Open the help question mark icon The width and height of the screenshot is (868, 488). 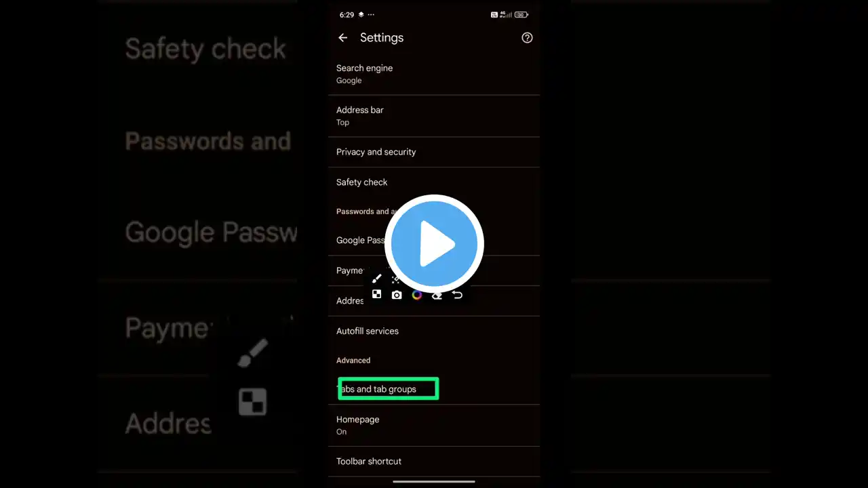527,38
